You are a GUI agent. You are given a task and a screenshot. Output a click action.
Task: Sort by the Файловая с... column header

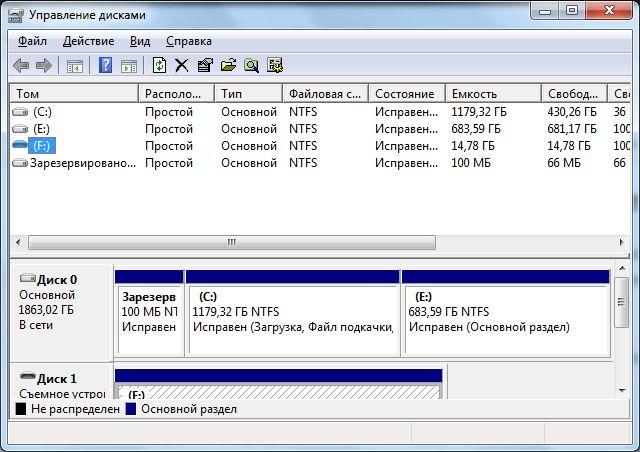tap(326, 94)
